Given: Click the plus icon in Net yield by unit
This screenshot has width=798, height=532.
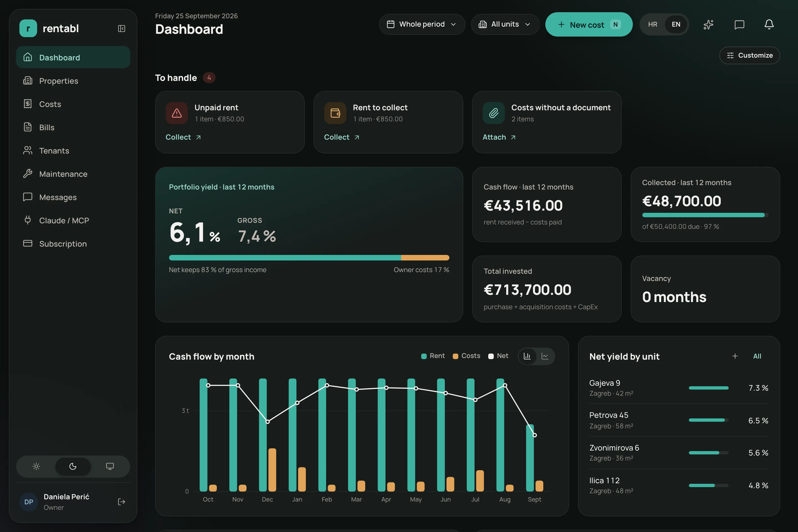Looking at the screenshot, I should click(735, 356).
